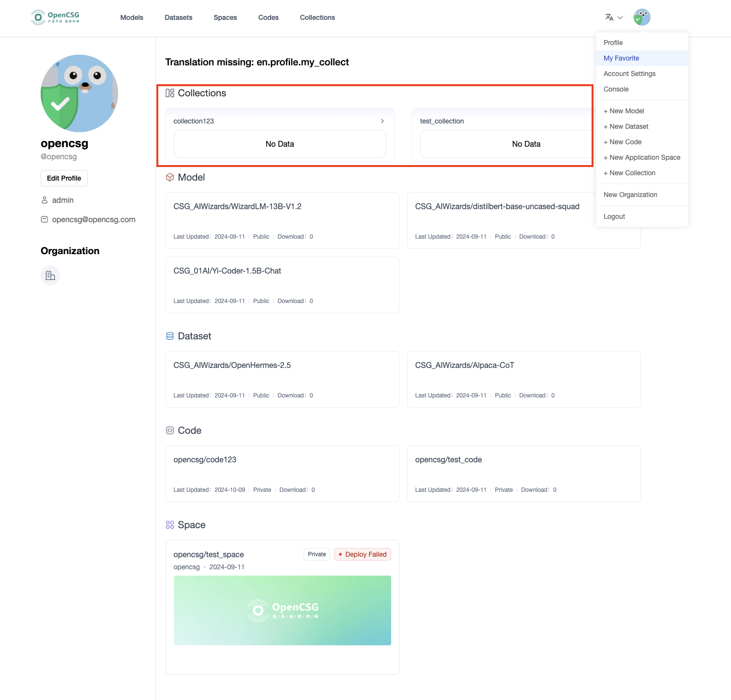Select Account Settings from user menu
This screenshot has height=700, width=731.
click(629, 74)
